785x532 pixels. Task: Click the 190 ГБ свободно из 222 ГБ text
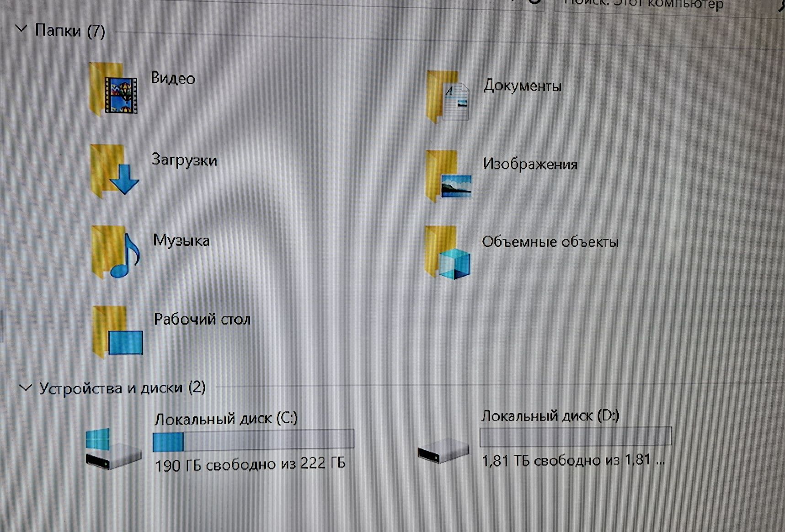tap(250, 464)
